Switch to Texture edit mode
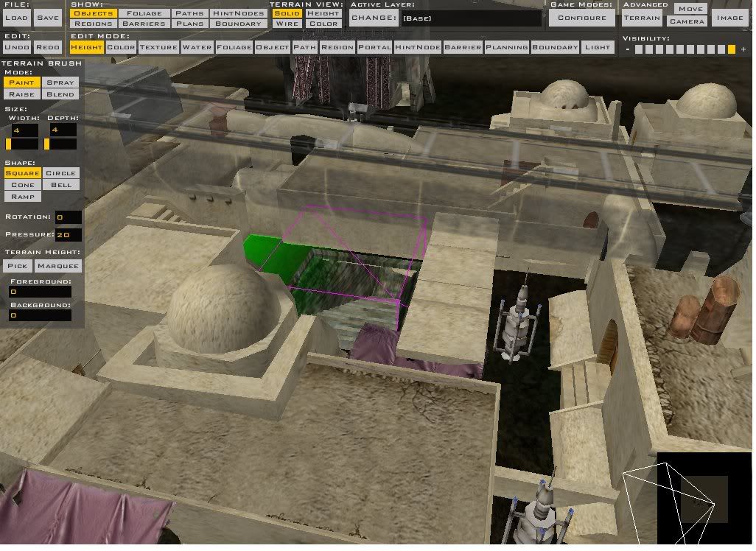 pos(158,47)
